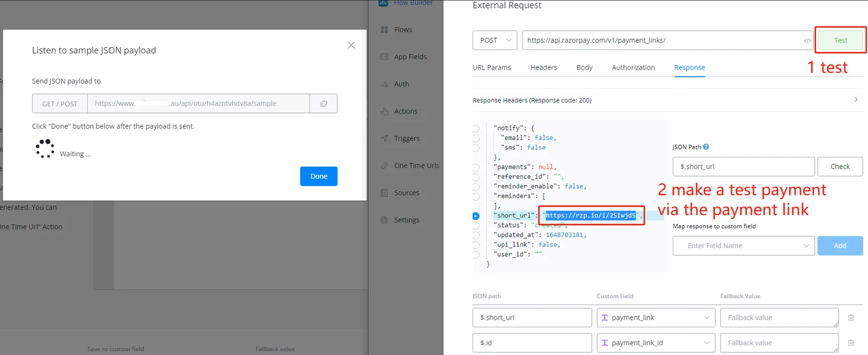This screenshot has width=868, height=355.
Task: Go to Auth section icon
Action: coord(384,84)
